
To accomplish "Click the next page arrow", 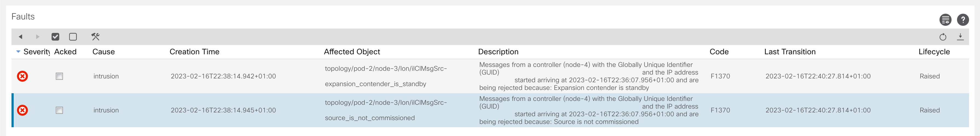I will 38,37.
